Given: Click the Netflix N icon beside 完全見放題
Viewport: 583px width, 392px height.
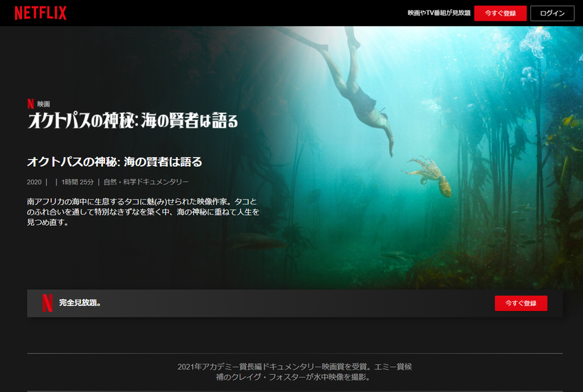Looking at the screenshot, I should click(x=47, y=303).
